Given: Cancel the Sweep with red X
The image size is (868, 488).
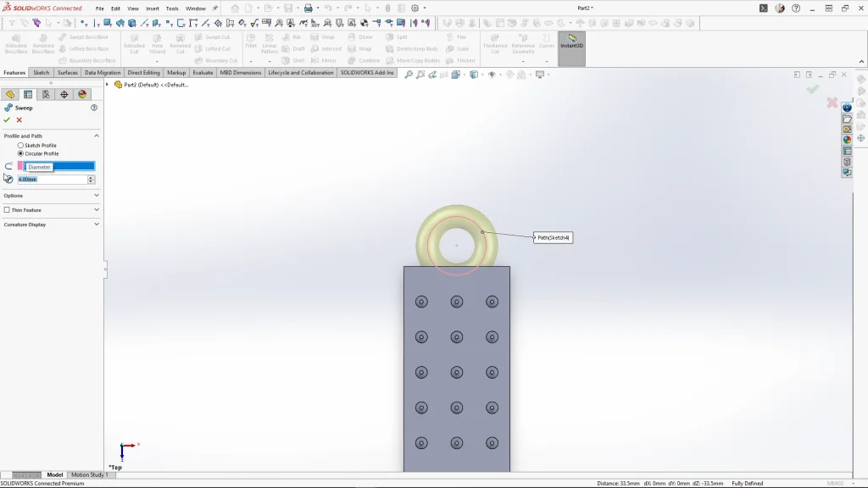Looking at the screenshot, I should [x=19, y=120].
